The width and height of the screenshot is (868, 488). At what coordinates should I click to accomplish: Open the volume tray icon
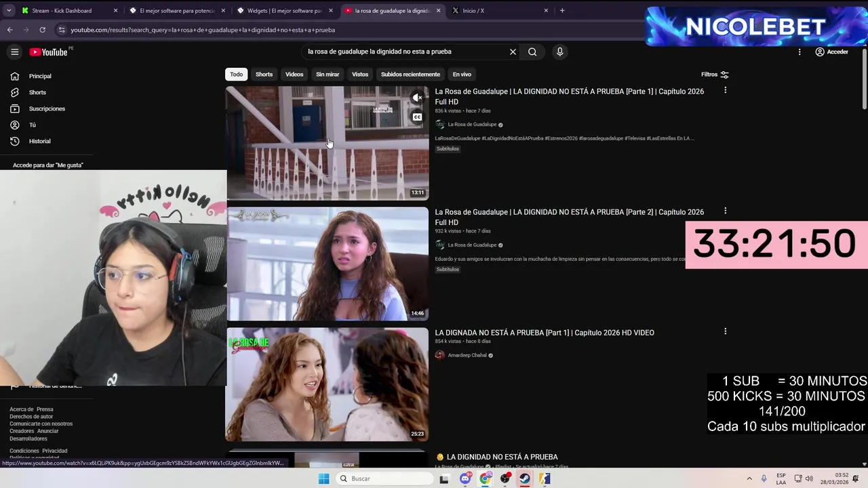pos(809,479)
